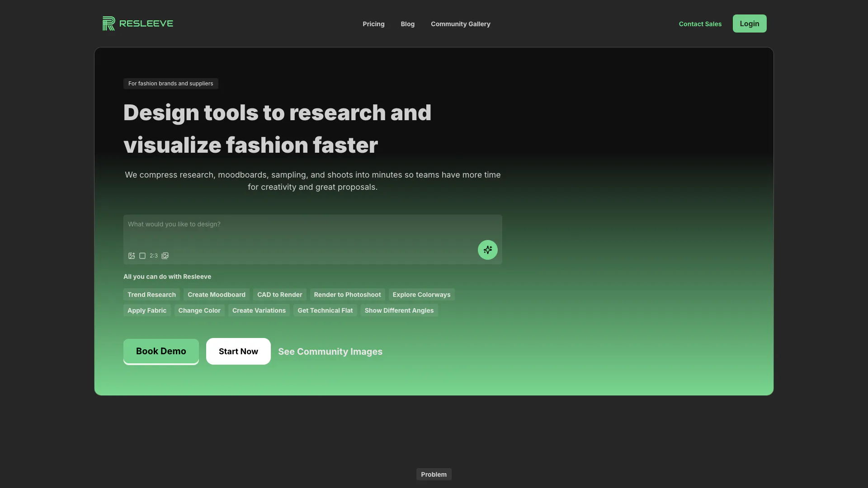Go to the Blog page
868x488 pixels.
407,24
